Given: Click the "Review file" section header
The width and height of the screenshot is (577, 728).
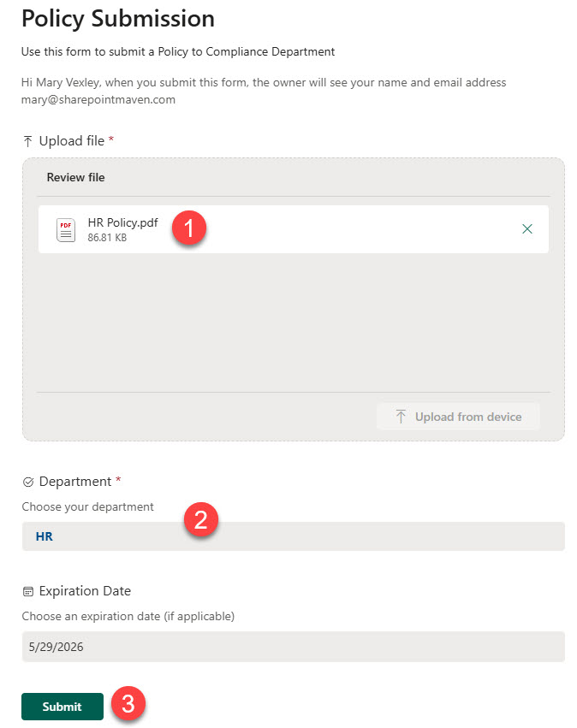Looking at the screenshot, I should click(75, 177).
